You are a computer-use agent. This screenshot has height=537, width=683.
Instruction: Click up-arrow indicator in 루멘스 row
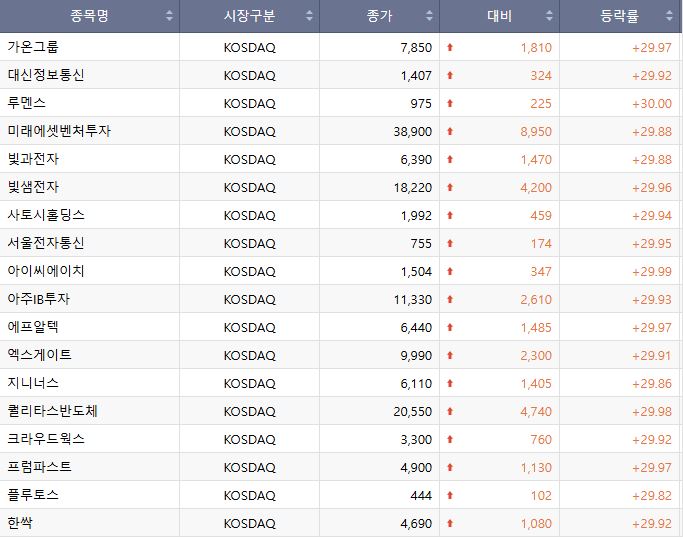[x=450, y=103]
